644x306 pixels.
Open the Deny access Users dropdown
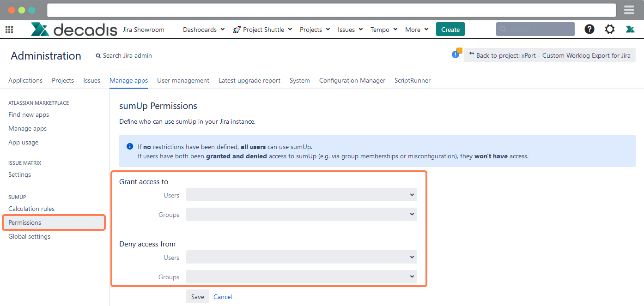[x=301, y=257]
